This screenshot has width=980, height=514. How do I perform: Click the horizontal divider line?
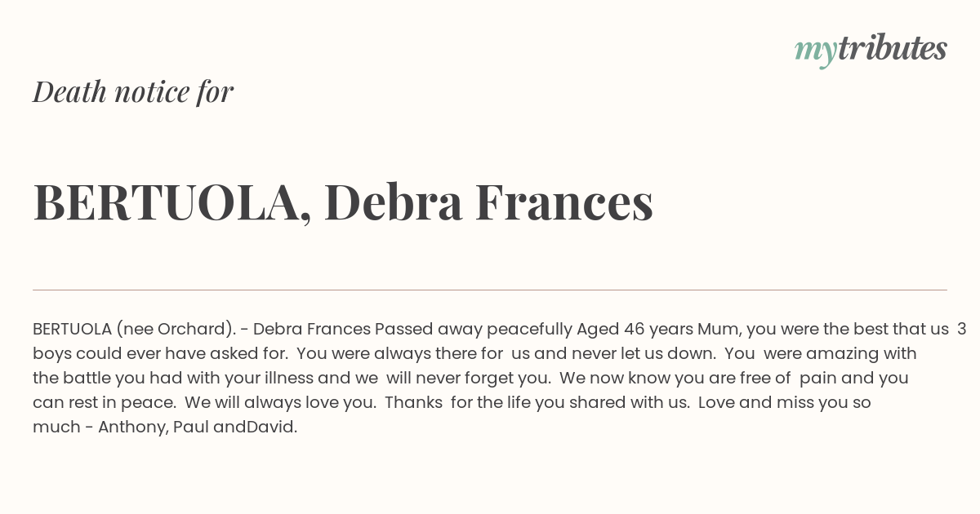pos(490,290)
